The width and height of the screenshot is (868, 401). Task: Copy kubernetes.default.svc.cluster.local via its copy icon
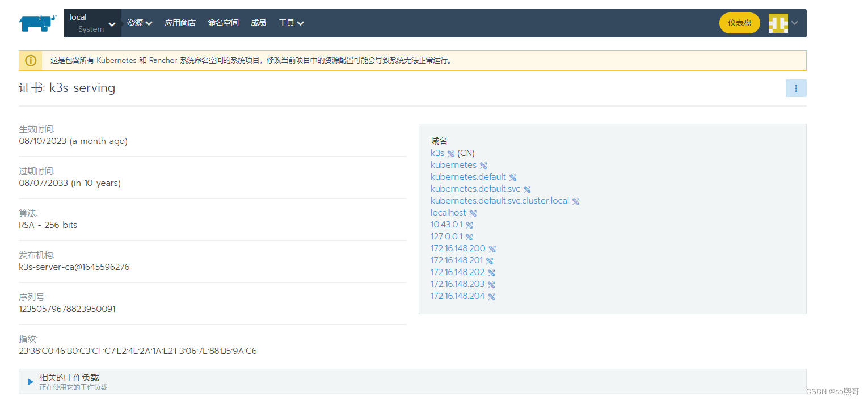576,200
